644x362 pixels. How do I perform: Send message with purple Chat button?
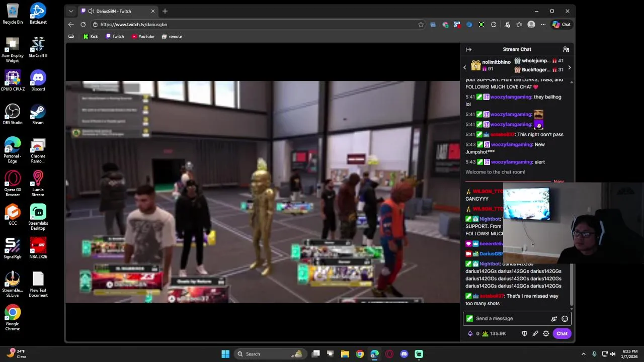pyautogui.click(x=562, y=333)
